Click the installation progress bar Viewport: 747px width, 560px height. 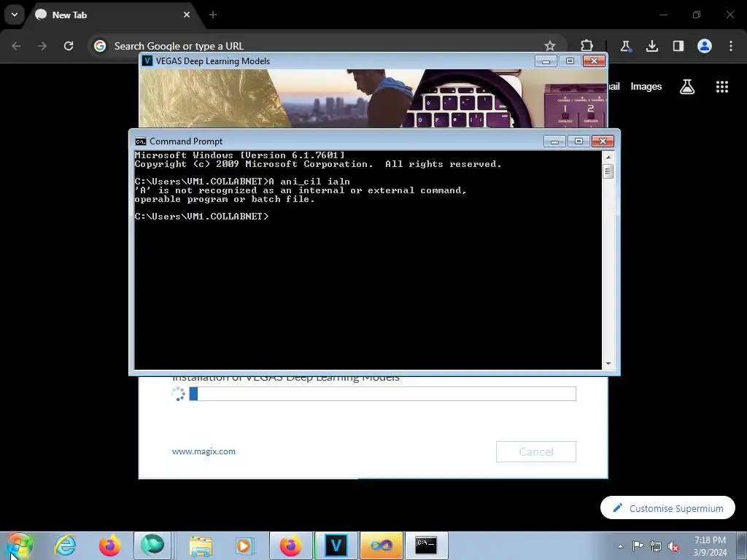pos(382,394)
